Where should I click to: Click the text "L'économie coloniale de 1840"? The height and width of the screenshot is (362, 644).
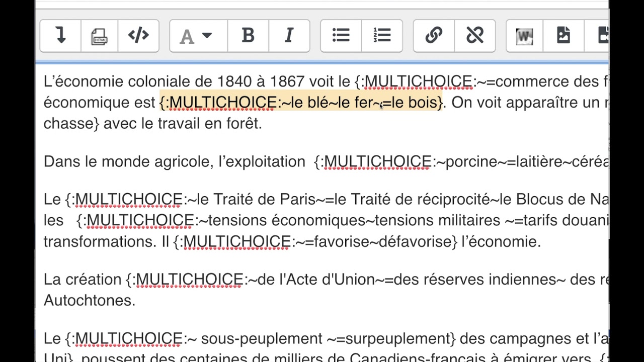(147, 81)
